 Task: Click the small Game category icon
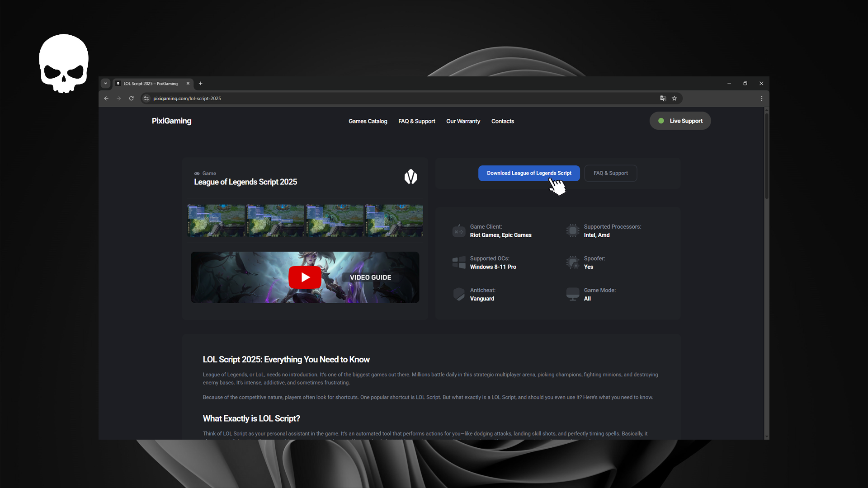click(197, 174)
